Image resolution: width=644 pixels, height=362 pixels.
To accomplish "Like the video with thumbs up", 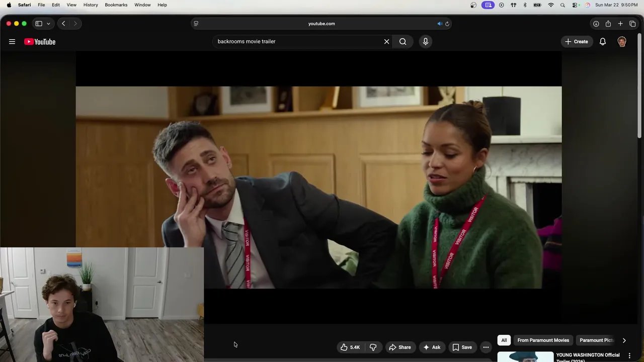I will pyautogui.click(x=351, y=347).
